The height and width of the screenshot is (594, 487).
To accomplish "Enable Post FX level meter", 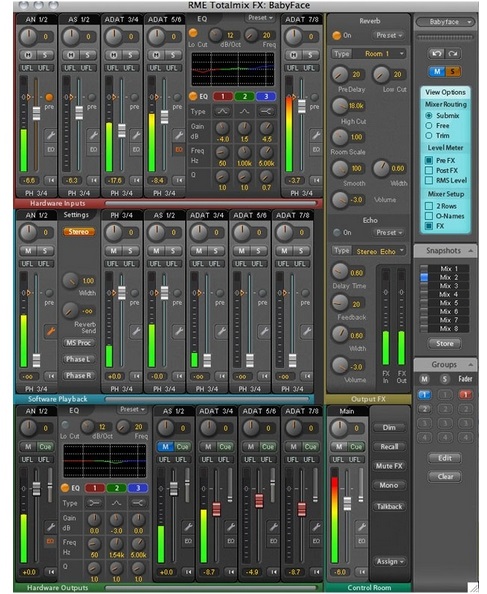I will pos(429,170).
